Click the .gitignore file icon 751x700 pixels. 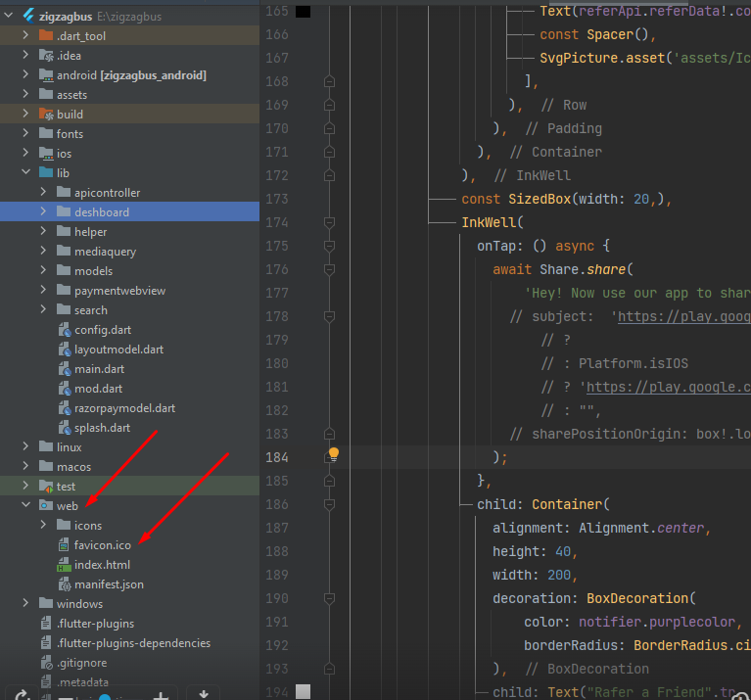[45, 663]
